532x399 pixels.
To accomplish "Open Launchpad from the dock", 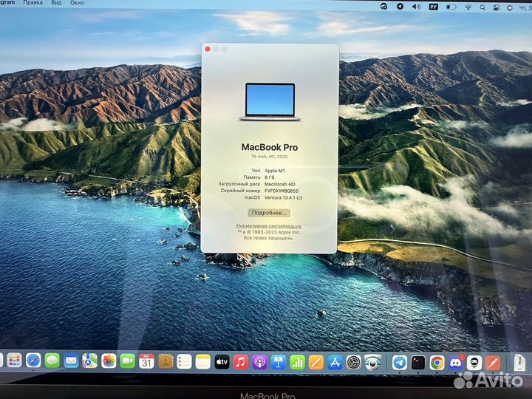I will pyautogui.click(x=14, y=361).
